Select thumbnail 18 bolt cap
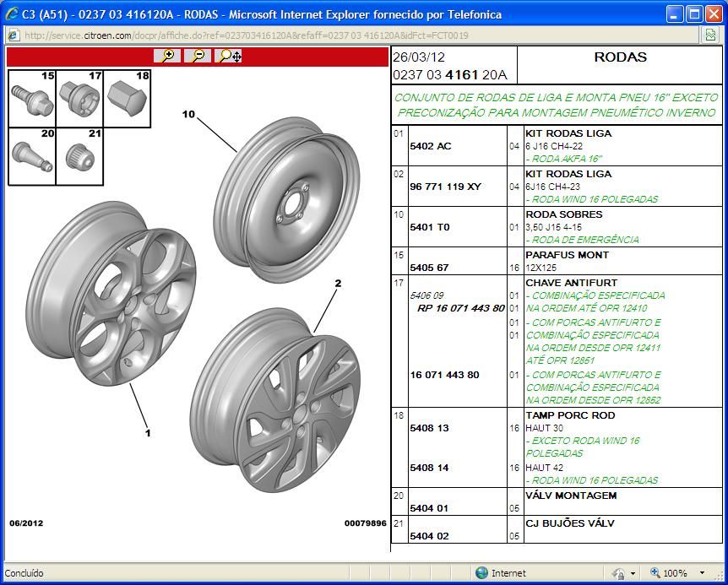Viewport: 728px width, 585px height. click(128, 99)
